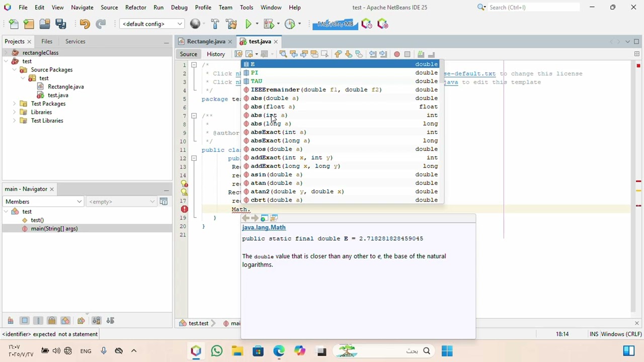
Task: Collapse the Source Packages node
Action: coord(15,70)
